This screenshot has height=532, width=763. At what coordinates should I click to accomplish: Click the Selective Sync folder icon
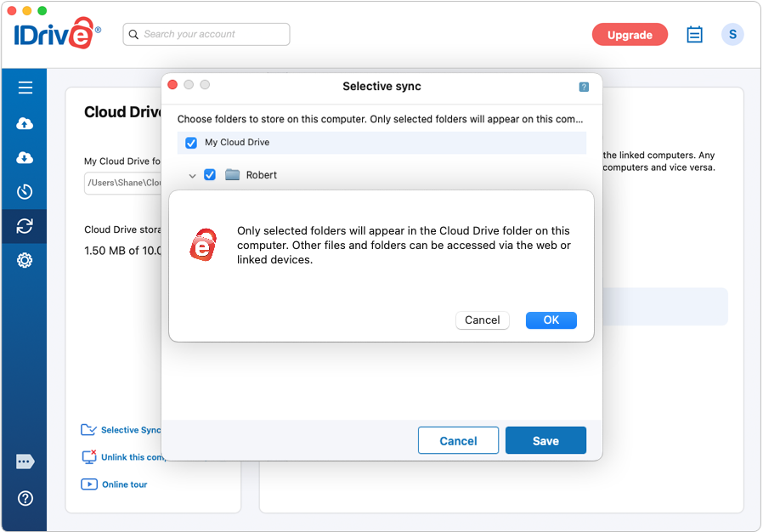(88, 429)
